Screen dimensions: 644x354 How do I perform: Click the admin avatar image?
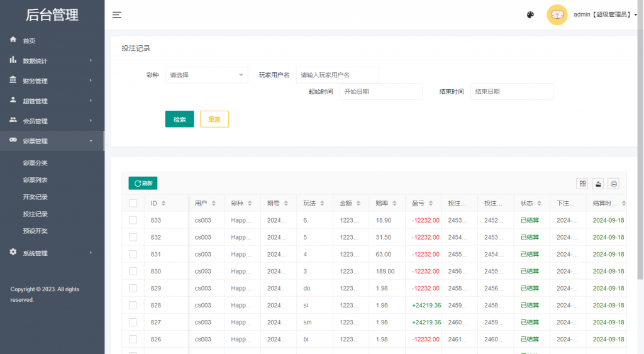[x=557, y=15]
